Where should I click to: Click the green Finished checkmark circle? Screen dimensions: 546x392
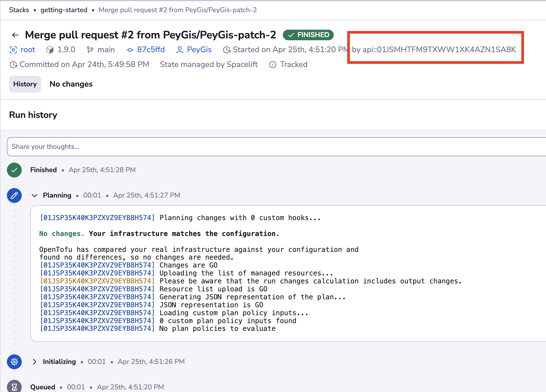14,170
